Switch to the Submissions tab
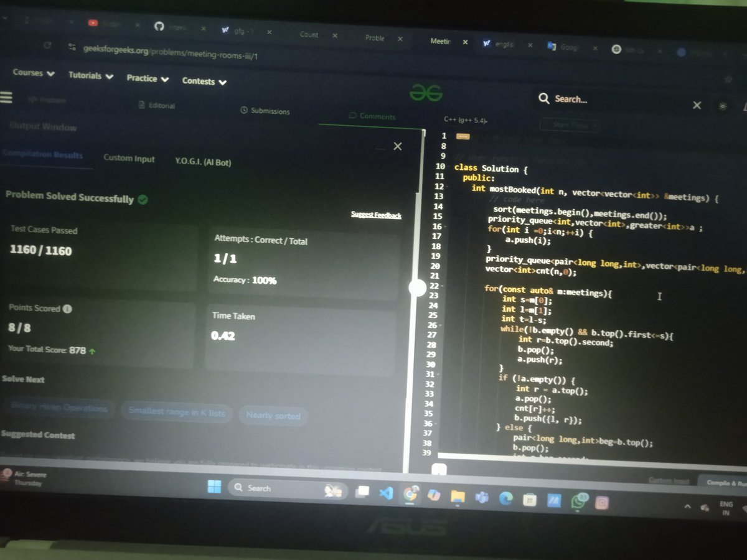747x560 pixels. click(x=265, y=111)
